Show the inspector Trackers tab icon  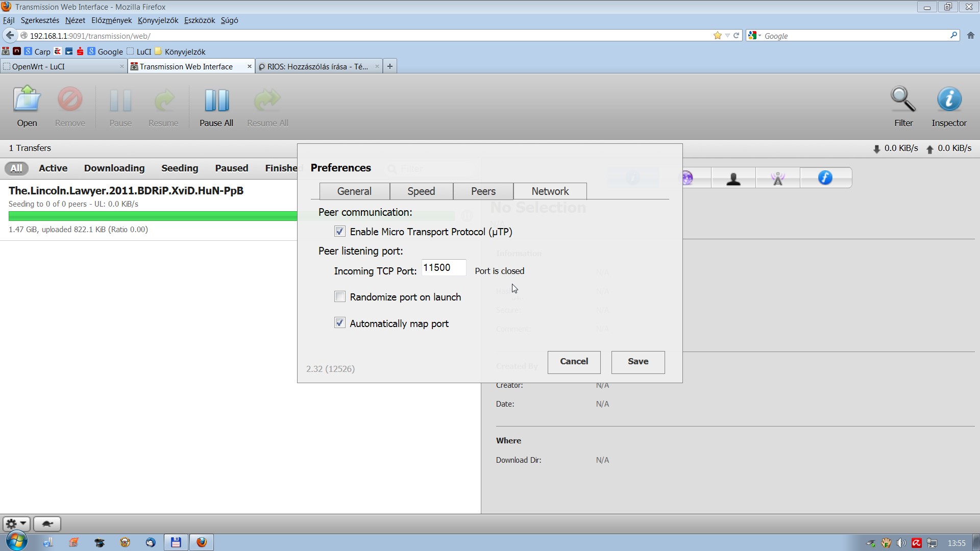click(x=777, y=178)
